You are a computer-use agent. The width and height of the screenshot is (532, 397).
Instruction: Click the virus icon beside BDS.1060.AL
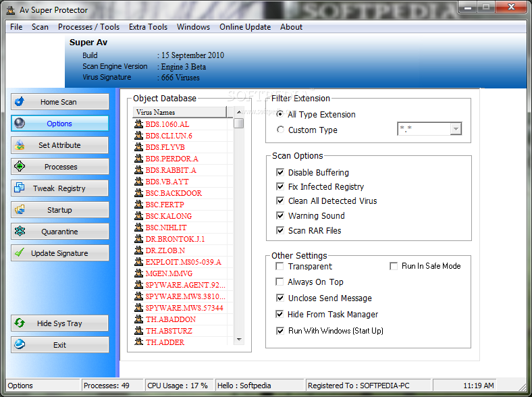pos(138,124)
